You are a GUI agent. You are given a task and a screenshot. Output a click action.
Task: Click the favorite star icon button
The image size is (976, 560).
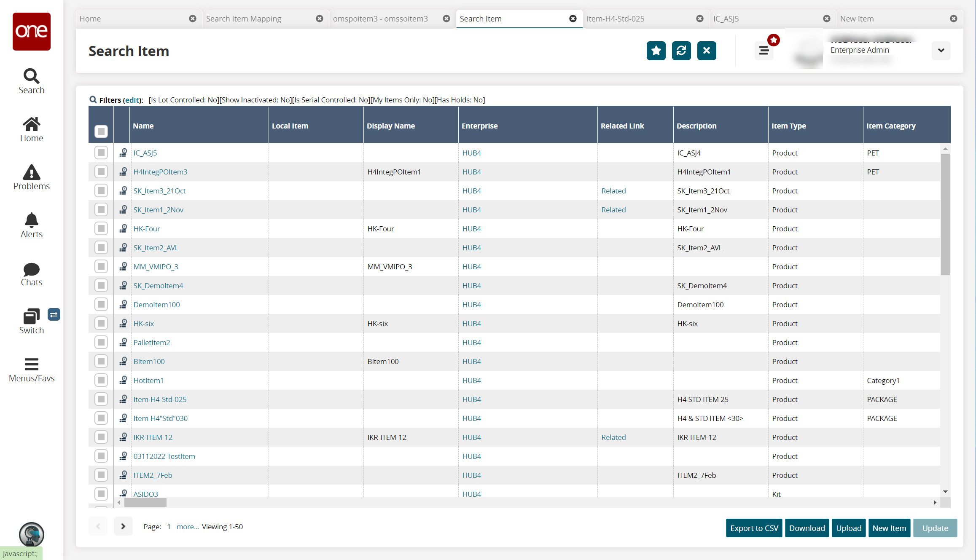pyautogui.click(x=656, y=51)
